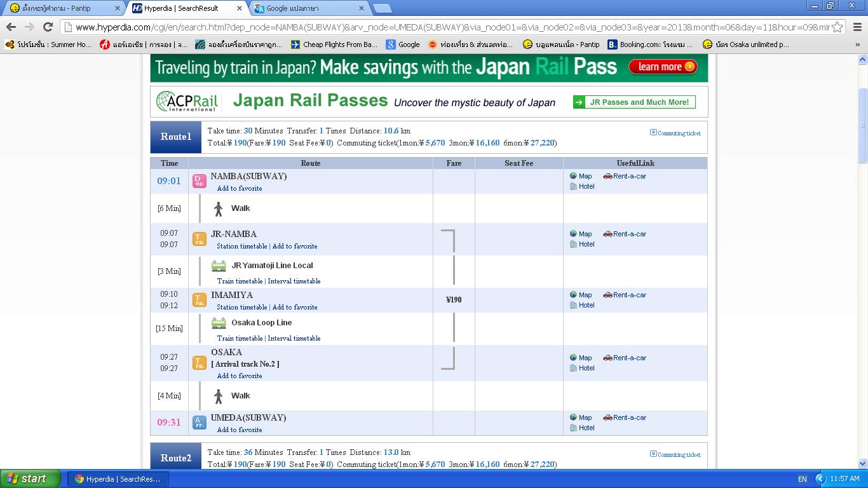Screen dimensions: 868x488
Task: Click the Route2 Commuting ticket link
Action: (679, 454)
